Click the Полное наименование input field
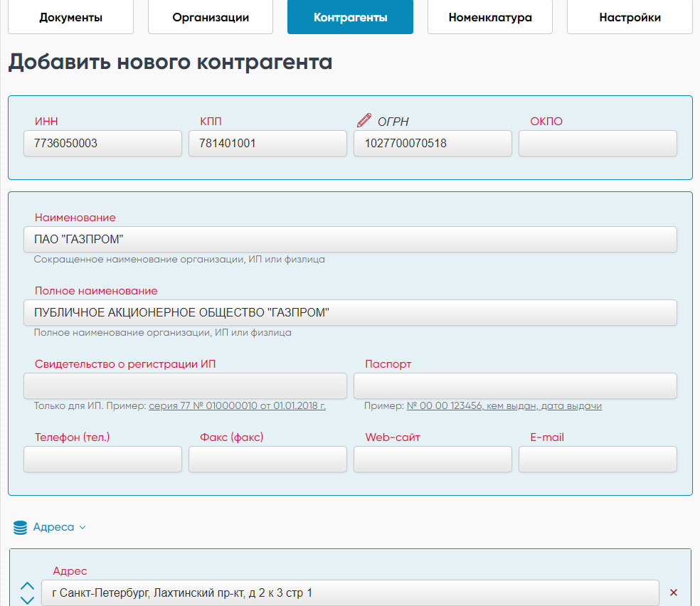The width and height of the screenshot is (700, 606). click(x=350, y=312)
